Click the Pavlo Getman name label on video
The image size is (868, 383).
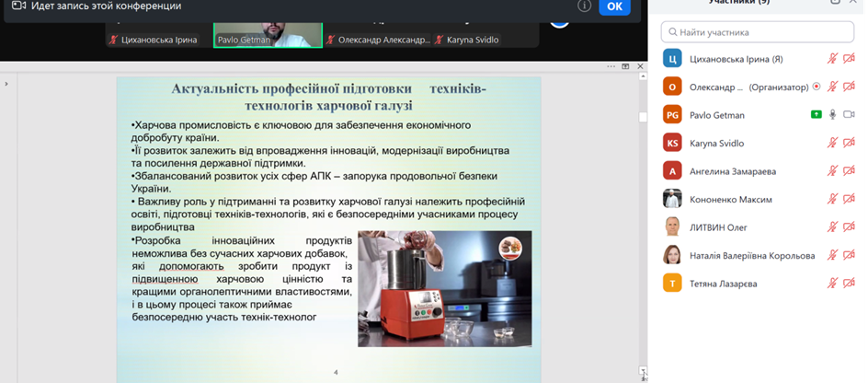coord(244,40)
